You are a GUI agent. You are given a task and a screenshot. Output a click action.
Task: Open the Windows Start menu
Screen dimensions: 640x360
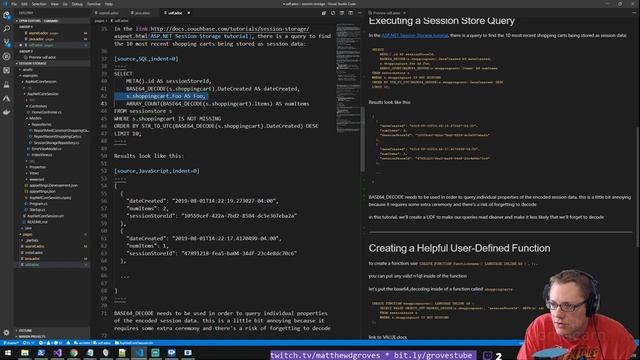[x=8, y=353]
